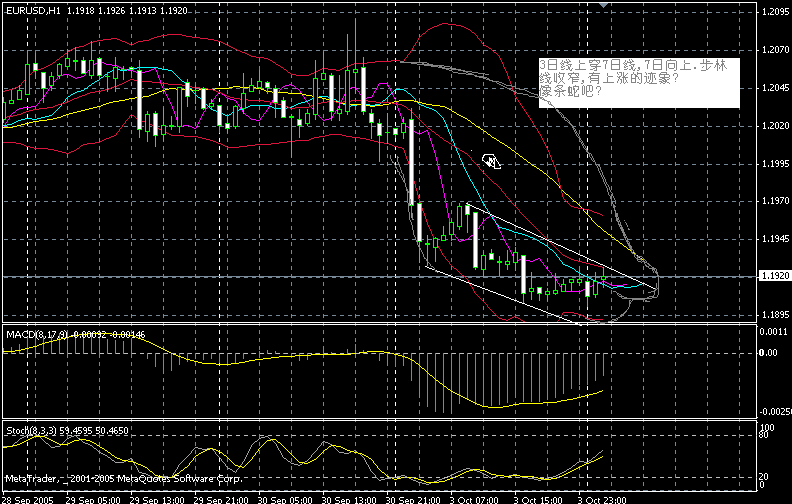This screenshot has width=792, height=504.
Task: Click the 1.1970 price axis label
Action: pyautogui.click(x=776, y=200)
